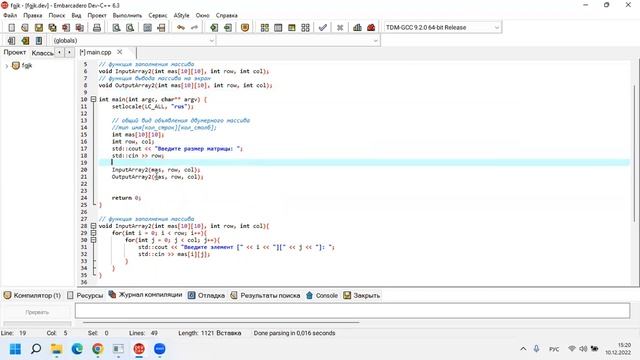640x360 pixels.
Task: Click the Save All toolbar icon
Action: (x=52, y=27)
